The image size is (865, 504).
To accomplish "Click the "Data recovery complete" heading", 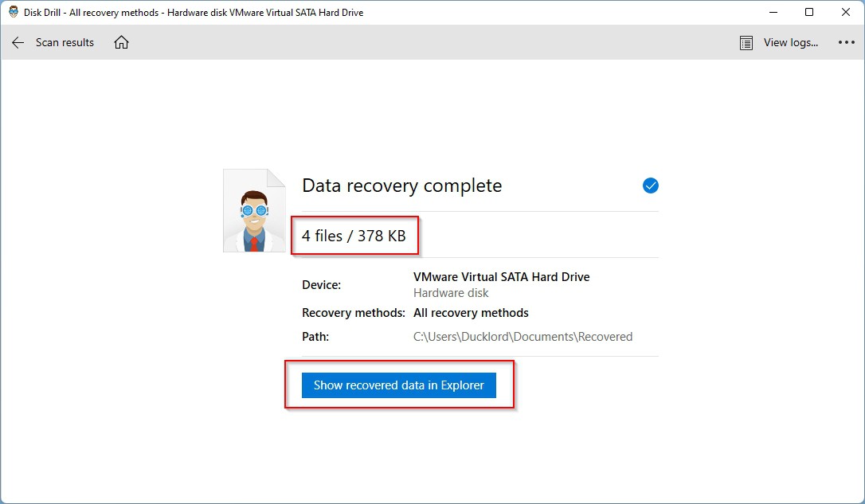I will 401,186.
